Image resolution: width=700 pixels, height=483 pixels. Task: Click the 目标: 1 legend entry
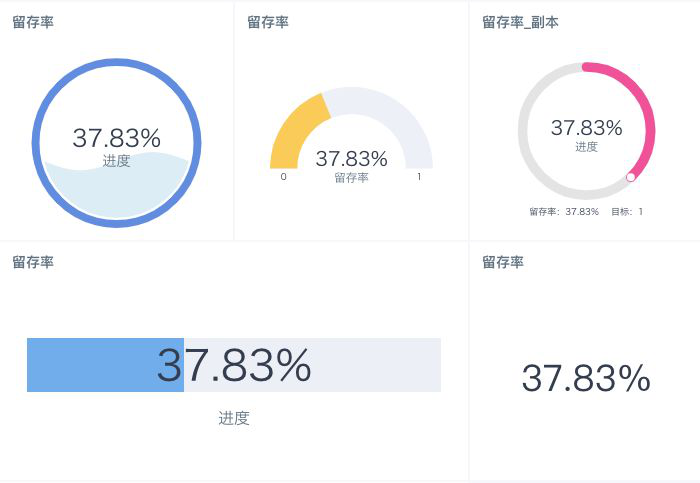pyautogui.click(x=627, y=212)
